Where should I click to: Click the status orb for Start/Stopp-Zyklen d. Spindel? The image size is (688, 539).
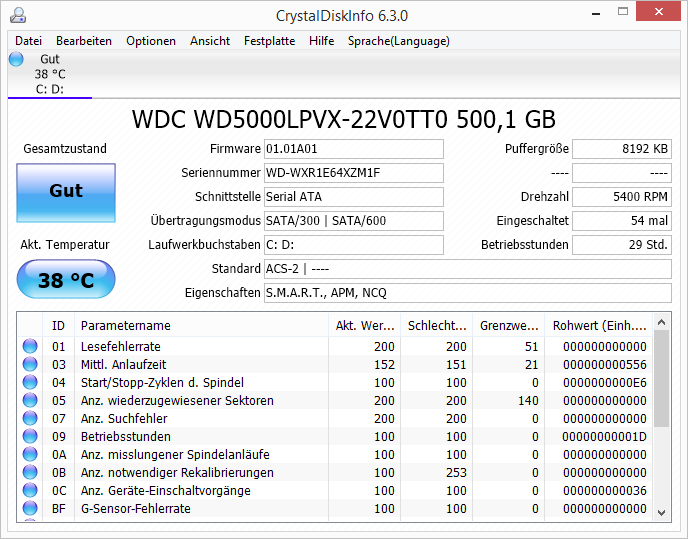pos(30,382)
